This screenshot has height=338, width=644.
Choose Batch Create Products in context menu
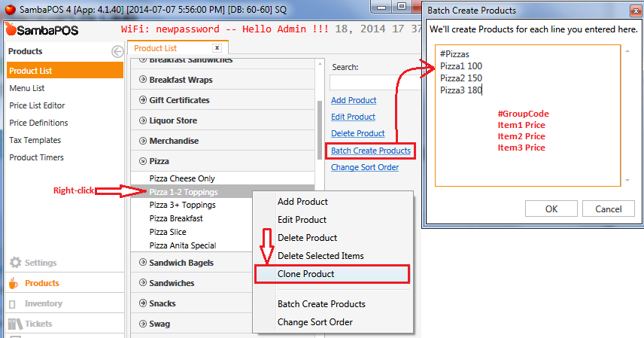(321, 304)
